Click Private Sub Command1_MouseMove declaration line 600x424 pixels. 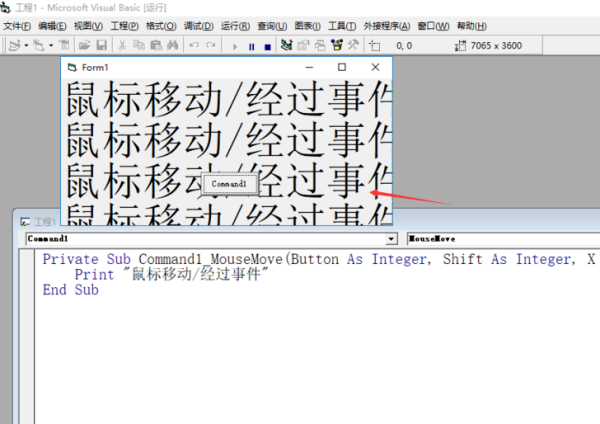(x=319, y=259)
